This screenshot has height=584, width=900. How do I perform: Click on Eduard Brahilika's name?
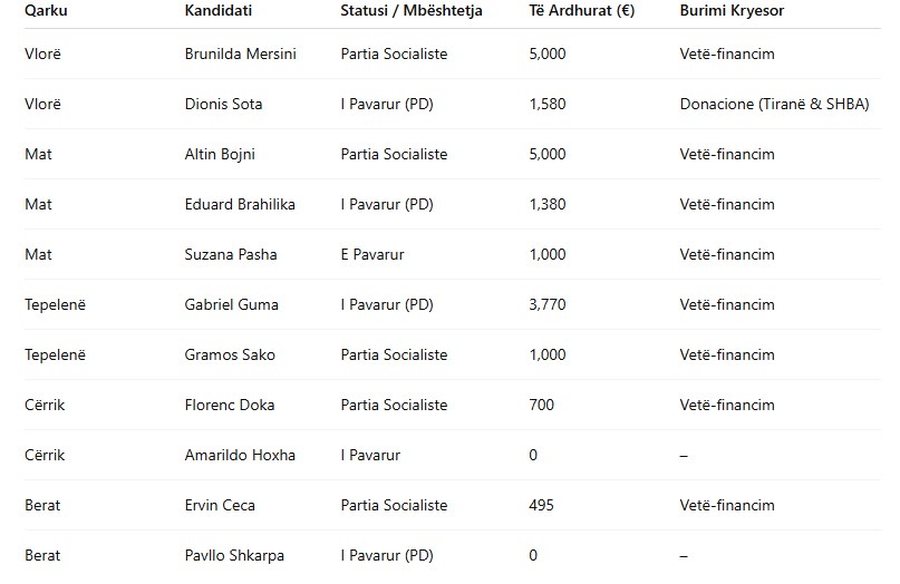point(240,204)
